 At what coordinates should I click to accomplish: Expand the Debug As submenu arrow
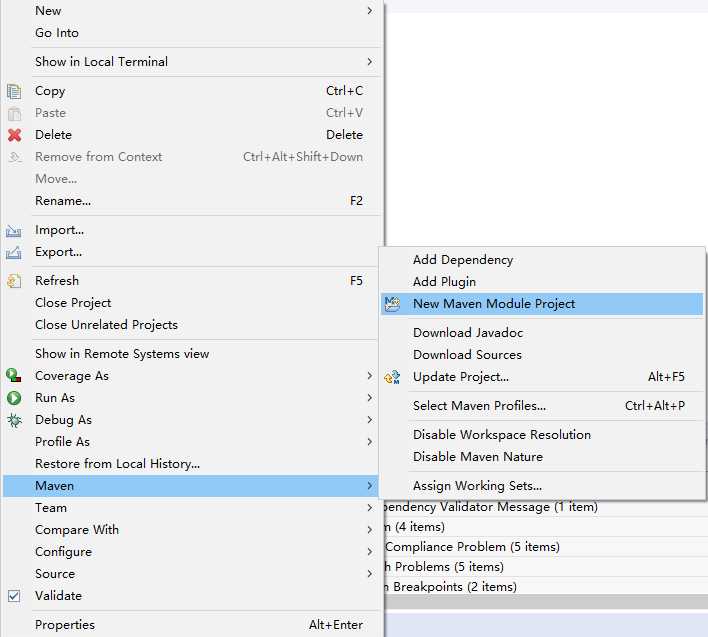[x=370, y=420]
